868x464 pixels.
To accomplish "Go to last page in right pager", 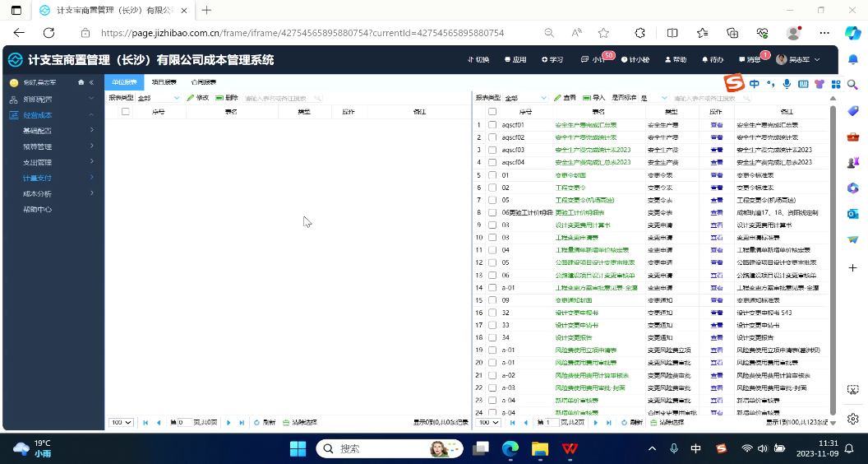I will pos(609,422).
